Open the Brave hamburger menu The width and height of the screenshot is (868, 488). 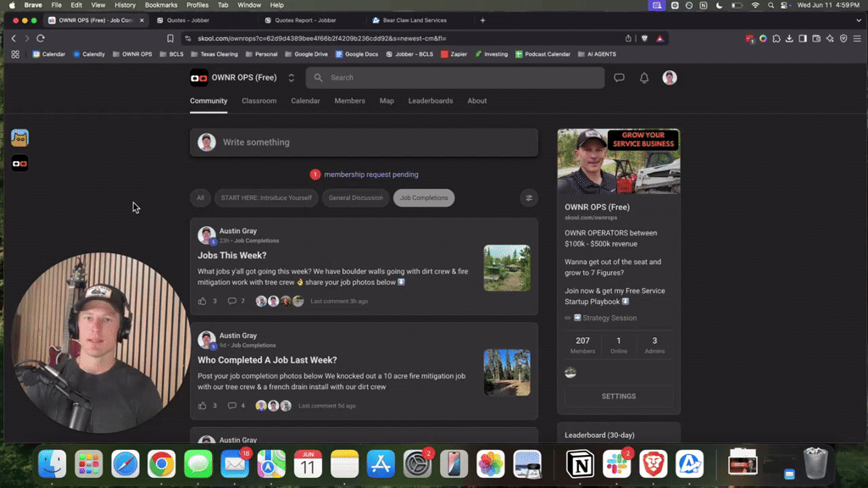point(857,38)
